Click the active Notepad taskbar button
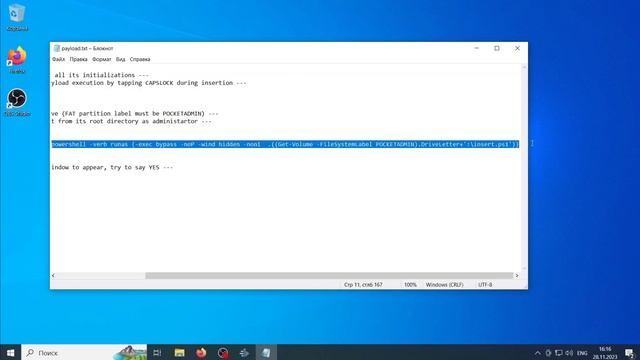Viewport: 640px width, 360px height. [x=266, y=353]
